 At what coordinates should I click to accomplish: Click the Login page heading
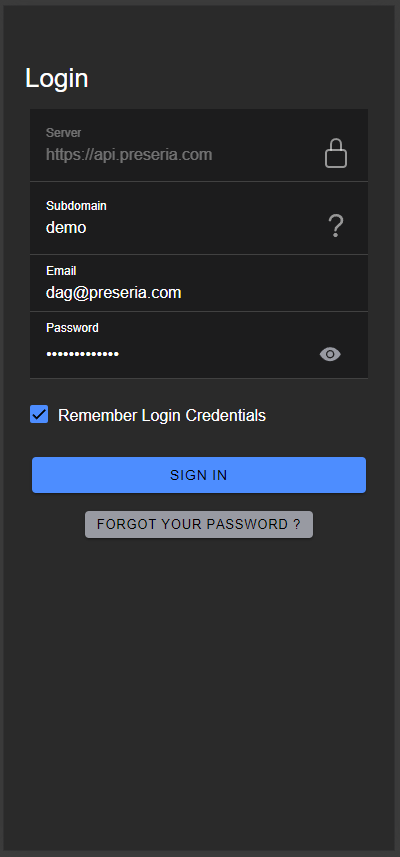(57, 78)
